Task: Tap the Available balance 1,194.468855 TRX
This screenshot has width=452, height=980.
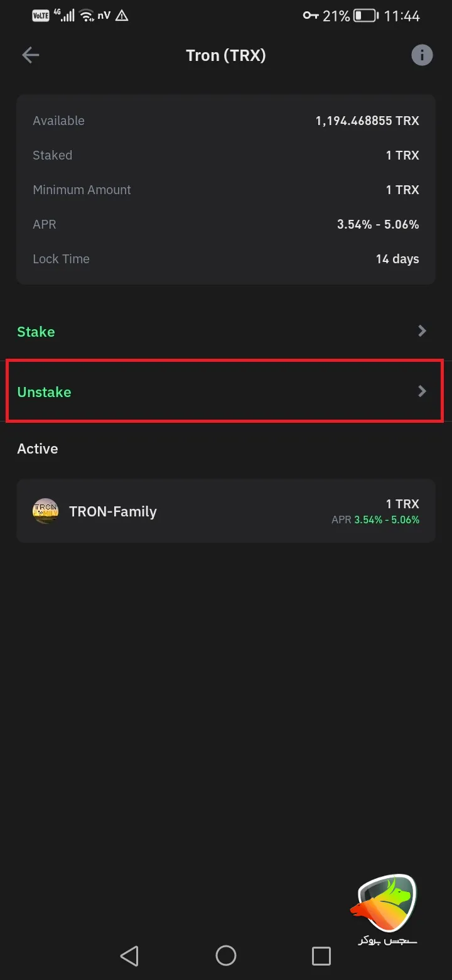Action: pyautogui.click(x=367, y=121)
